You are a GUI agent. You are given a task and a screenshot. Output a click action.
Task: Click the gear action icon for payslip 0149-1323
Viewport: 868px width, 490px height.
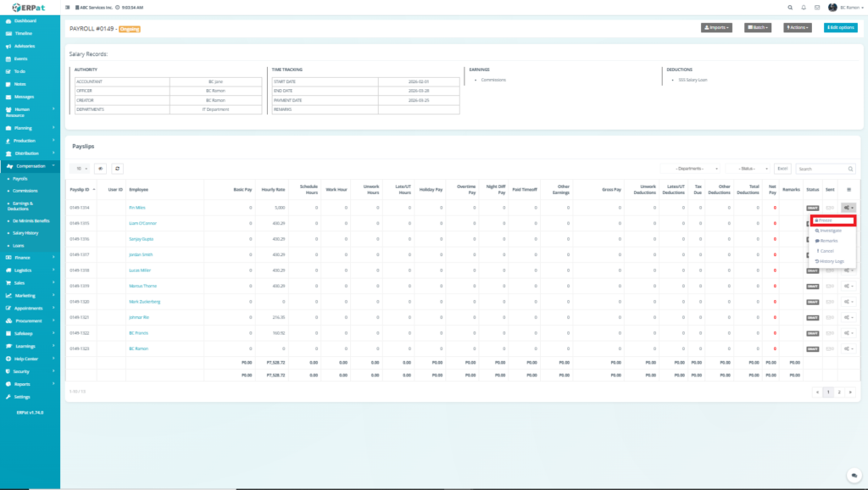[x=849, y=348]
